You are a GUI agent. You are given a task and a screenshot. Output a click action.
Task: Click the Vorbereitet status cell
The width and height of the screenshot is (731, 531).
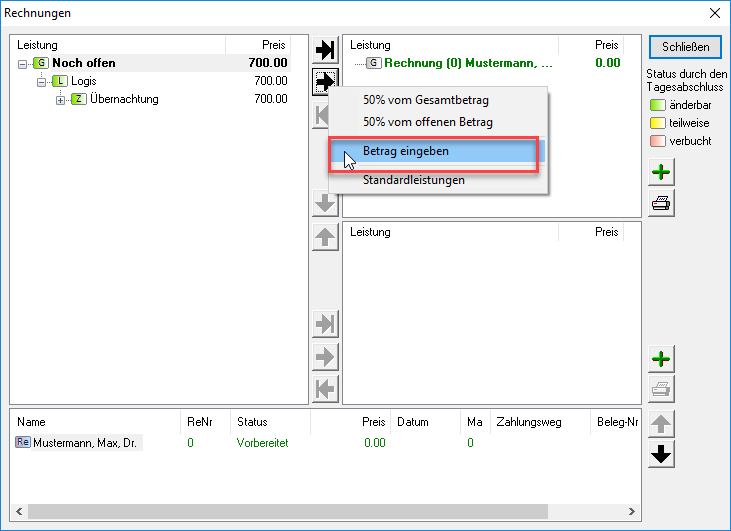tap(262, 443)
